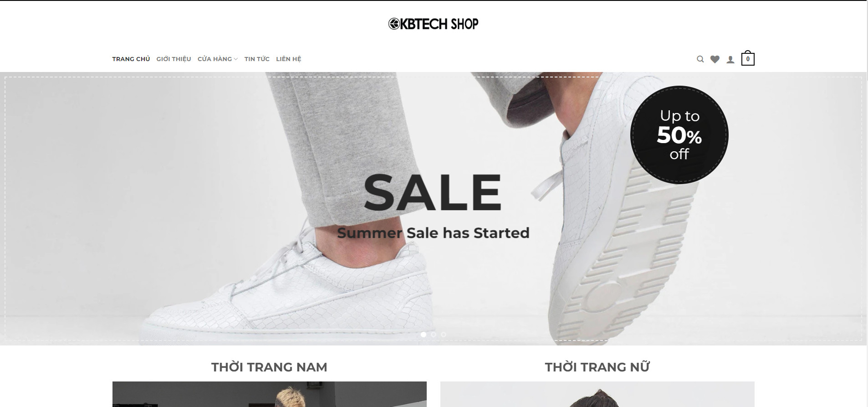Open the Giới Thiệu page

point(174,59)
